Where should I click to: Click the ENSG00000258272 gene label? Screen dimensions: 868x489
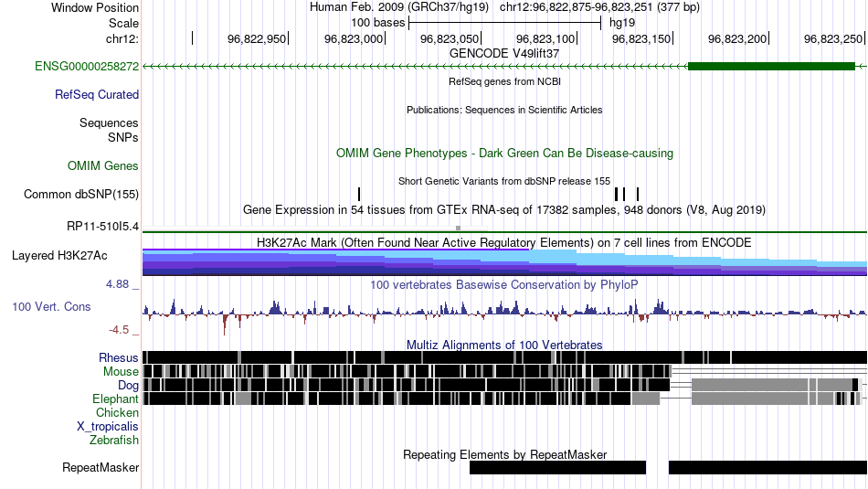pos(87,67)
